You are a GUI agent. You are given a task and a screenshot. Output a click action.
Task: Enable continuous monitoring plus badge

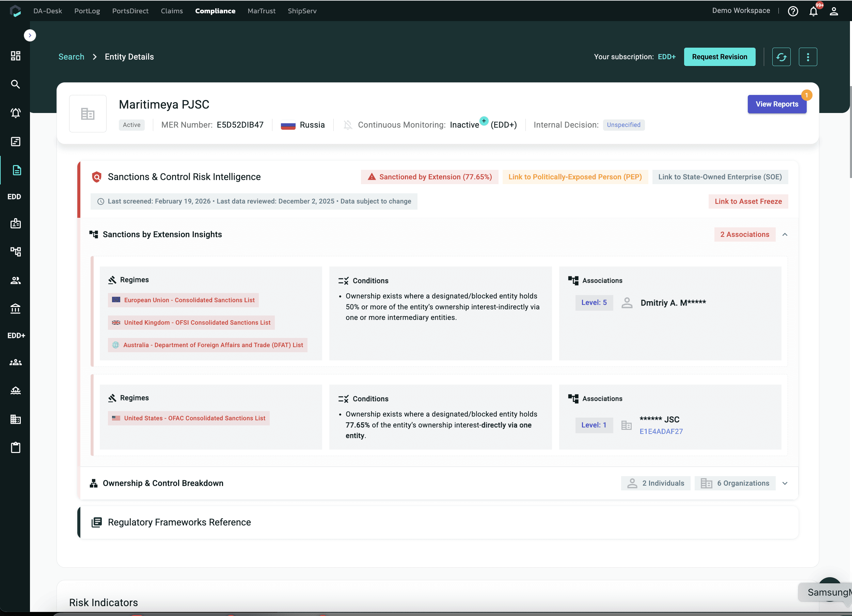click(x=484, y=121)
